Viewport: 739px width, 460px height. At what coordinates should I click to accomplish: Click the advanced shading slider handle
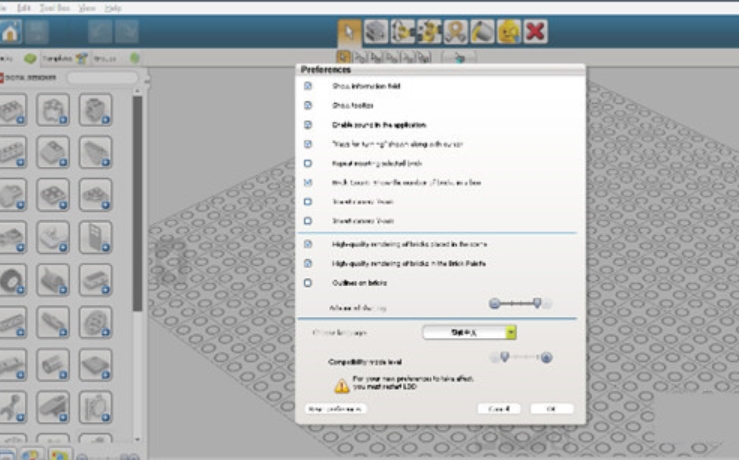pos(537,303)
